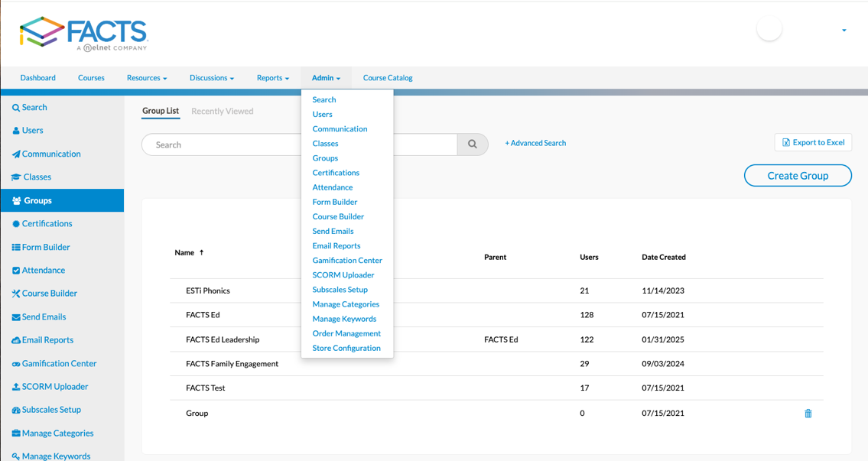Open Courses in top navigation

(91, 78)
